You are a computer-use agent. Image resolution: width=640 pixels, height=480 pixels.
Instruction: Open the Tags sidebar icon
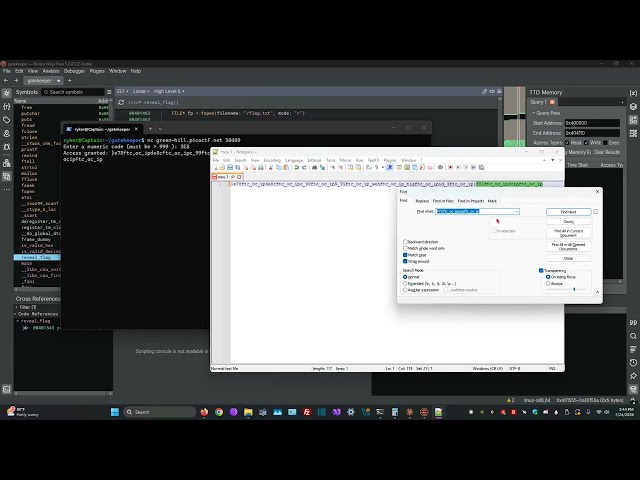tap(7, 120)
